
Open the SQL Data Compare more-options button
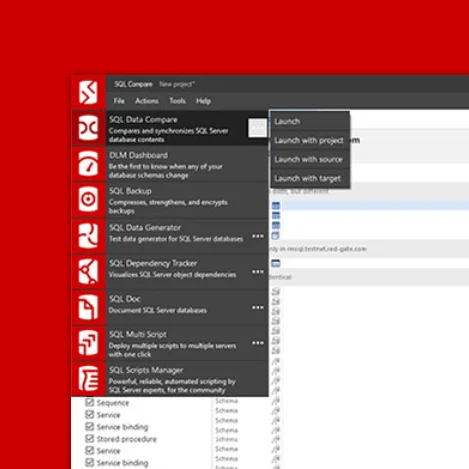tap(258, 128)
